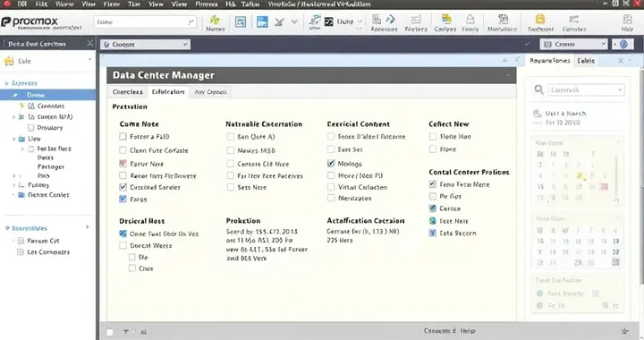
Task: Click the crossed tools icon in toolbar
Action: [x=280, y=22]
